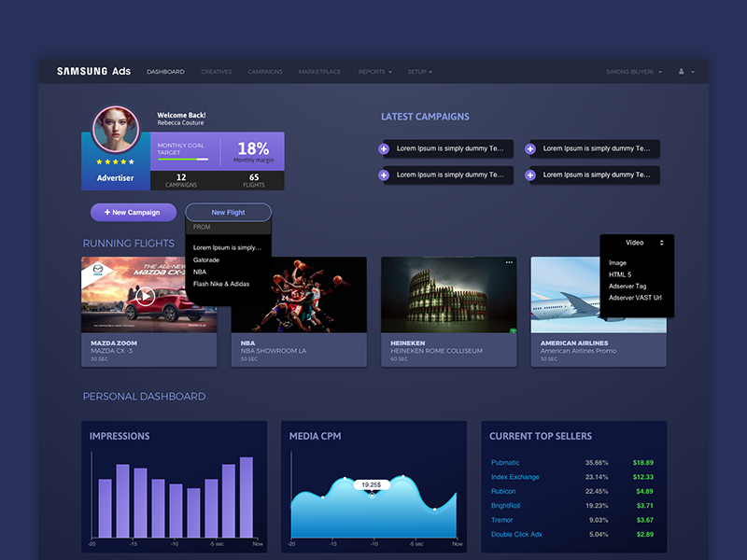Open Pubmatic in Current Top Sellers
The height and width of the screenshot is (560, 747).
pos(505,463)
